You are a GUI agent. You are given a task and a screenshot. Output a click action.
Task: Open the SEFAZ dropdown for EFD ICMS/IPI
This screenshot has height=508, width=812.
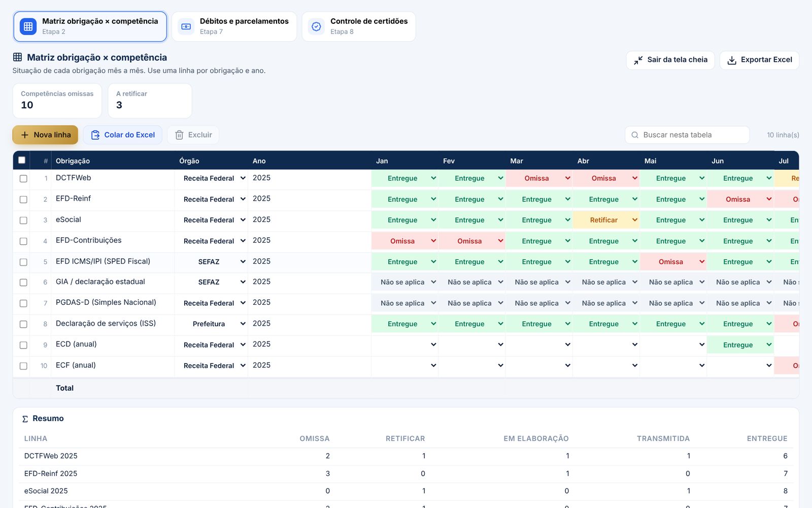[211, 262]
